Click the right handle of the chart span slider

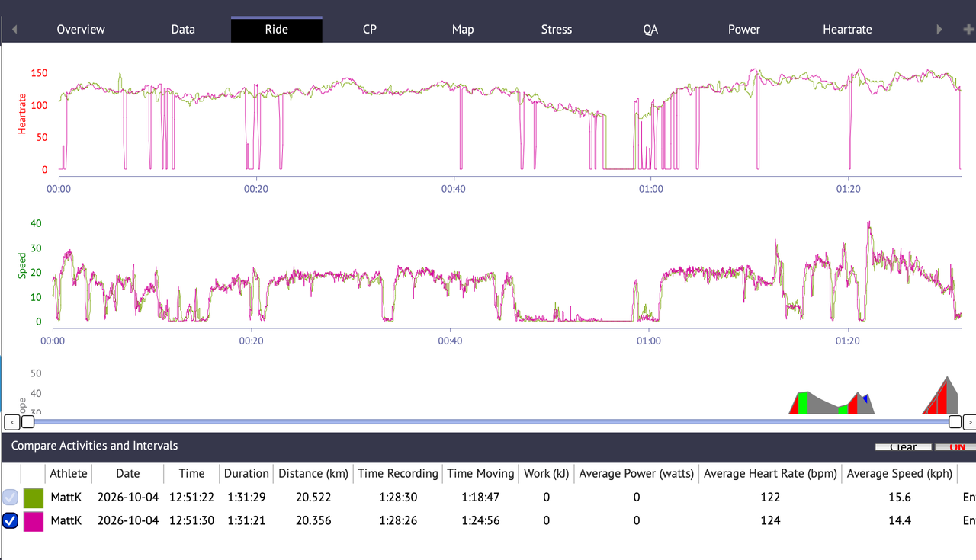[955, 421]
